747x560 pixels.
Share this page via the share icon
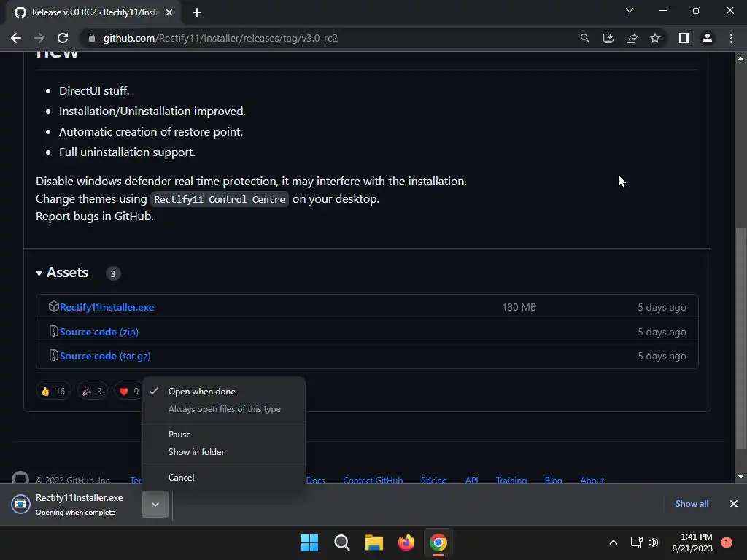(632, 38)
